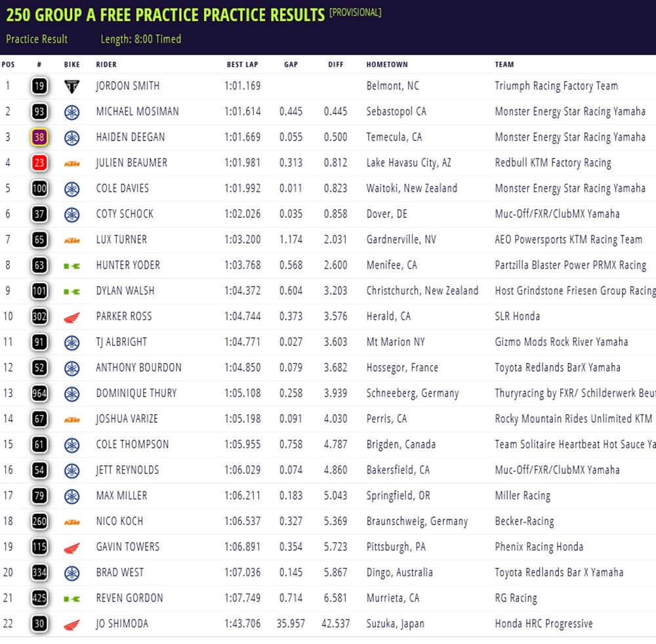Screen dimensions: 656x644
Task: Click the Kawasaki logo in Hunter Yoder's row
Action: point(72,266)
